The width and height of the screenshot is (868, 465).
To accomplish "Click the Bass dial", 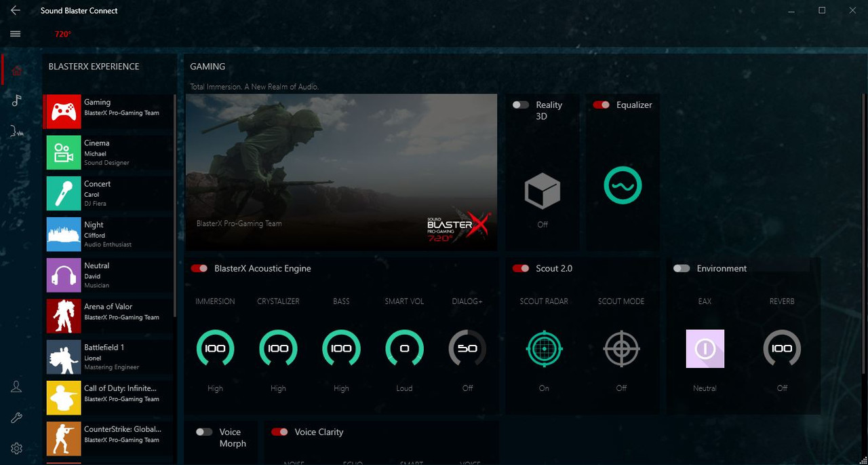I will point(341,349).
